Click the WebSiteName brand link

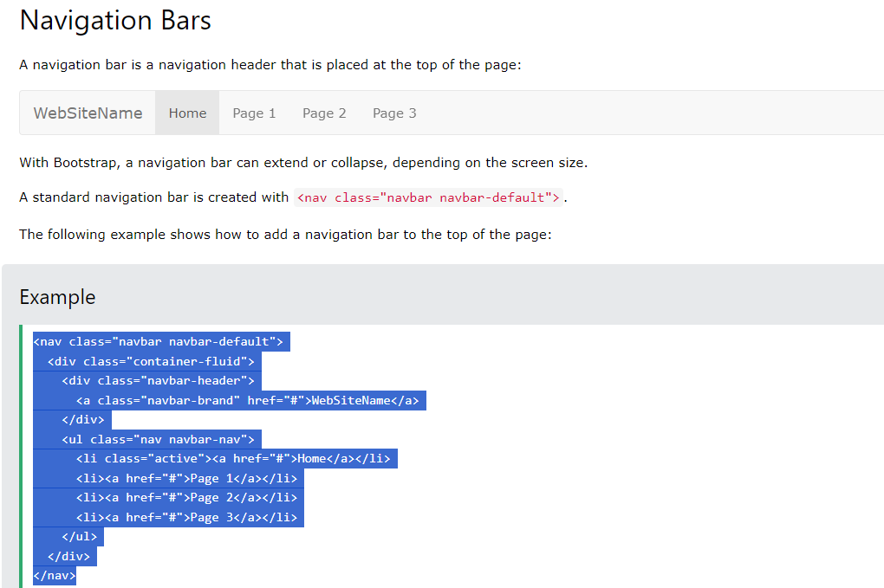click(88, 113)
